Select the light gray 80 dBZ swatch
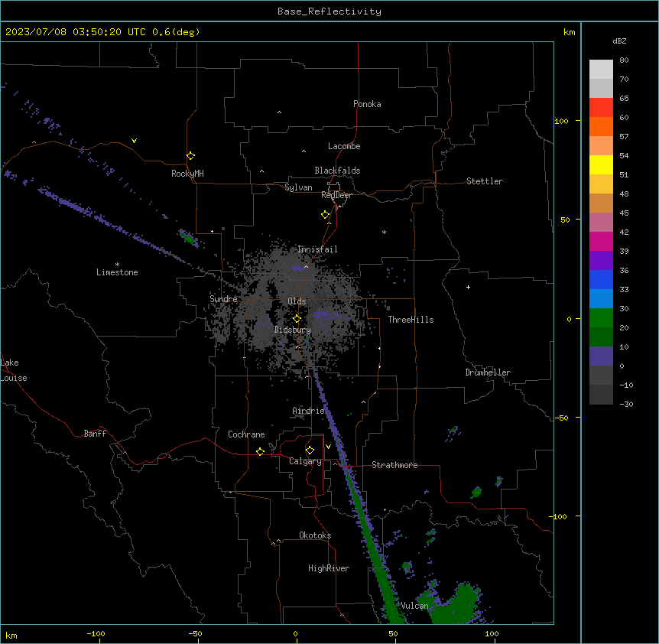This screenshot has height=644, width=659. 601,69
